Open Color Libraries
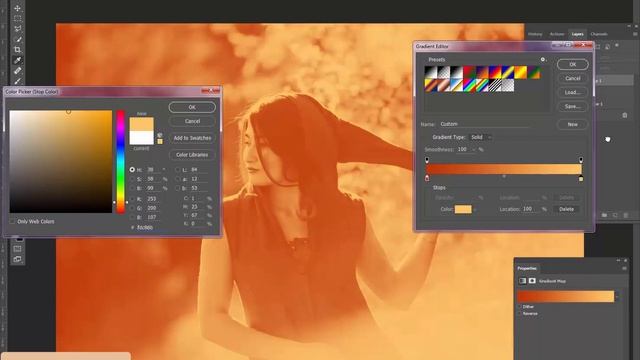640x360 pixels. click(192, 155)
